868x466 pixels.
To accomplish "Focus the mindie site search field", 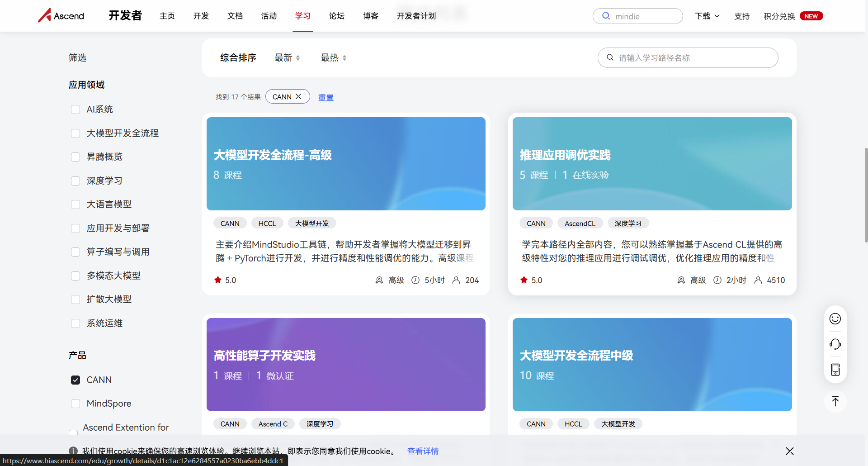I will tap(638, 16).
